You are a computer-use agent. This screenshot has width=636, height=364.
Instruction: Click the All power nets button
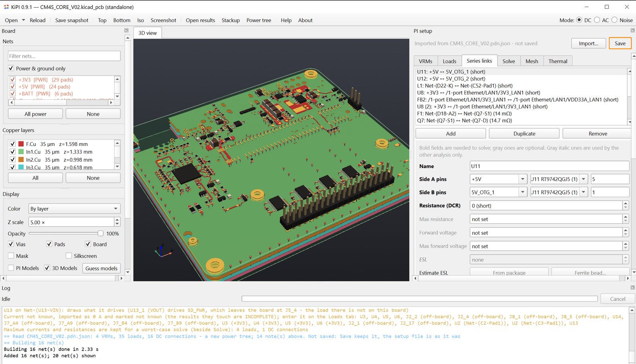(x=35, y=114)
